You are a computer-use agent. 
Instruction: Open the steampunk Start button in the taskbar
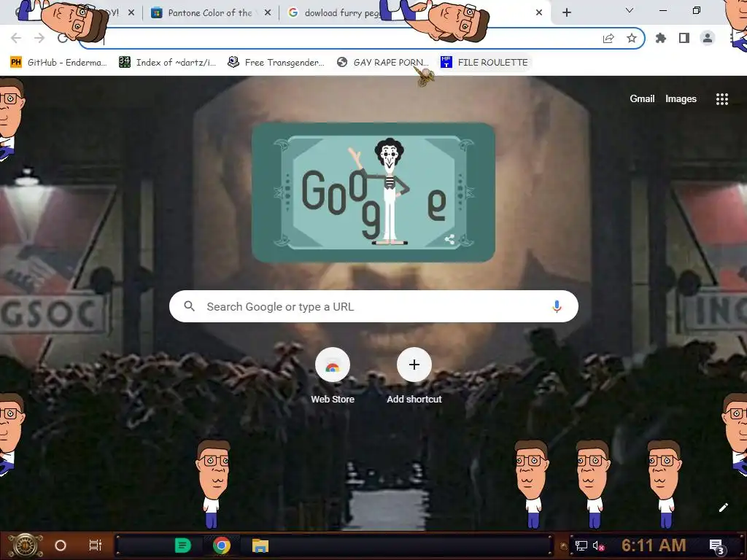click(x=26, y=545)
